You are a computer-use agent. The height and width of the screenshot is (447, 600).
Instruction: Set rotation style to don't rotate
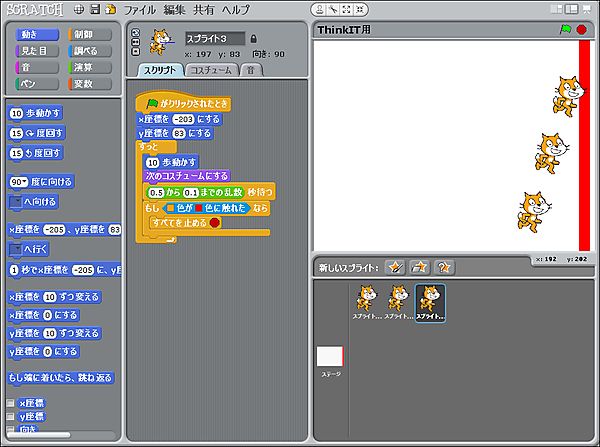135,52
